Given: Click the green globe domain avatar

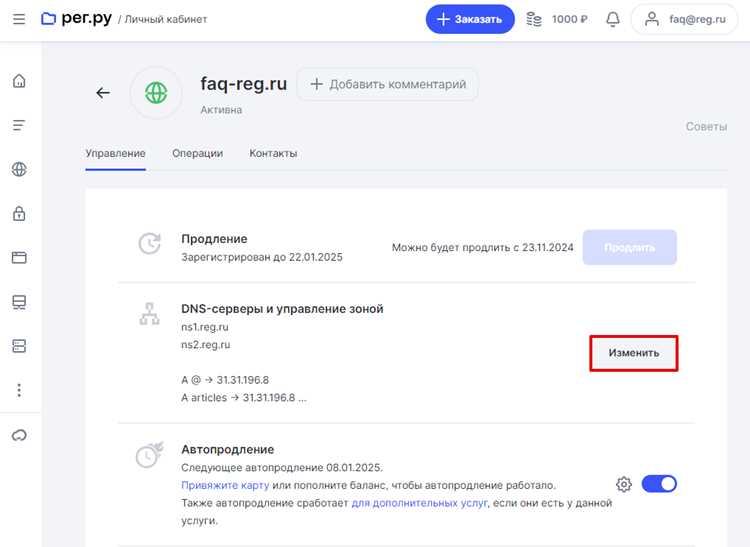Looking at the screenshot, I should click(156, 93).
